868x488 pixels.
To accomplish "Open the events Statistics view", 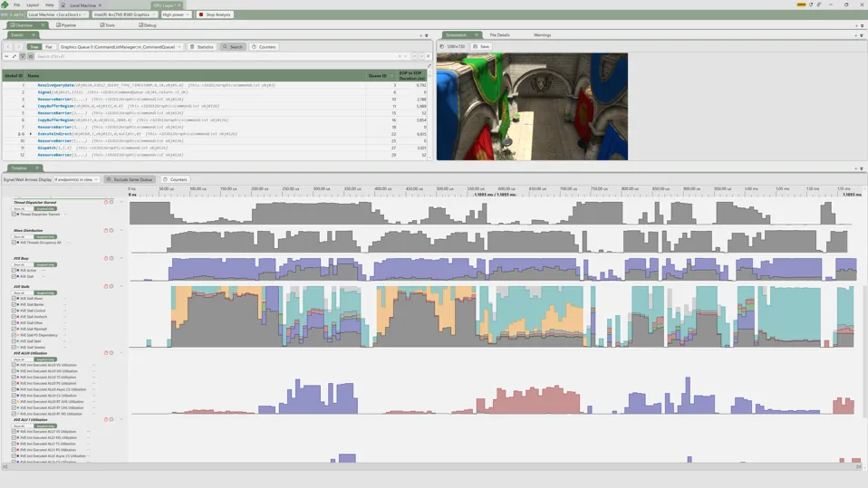I will pos(202,47).
